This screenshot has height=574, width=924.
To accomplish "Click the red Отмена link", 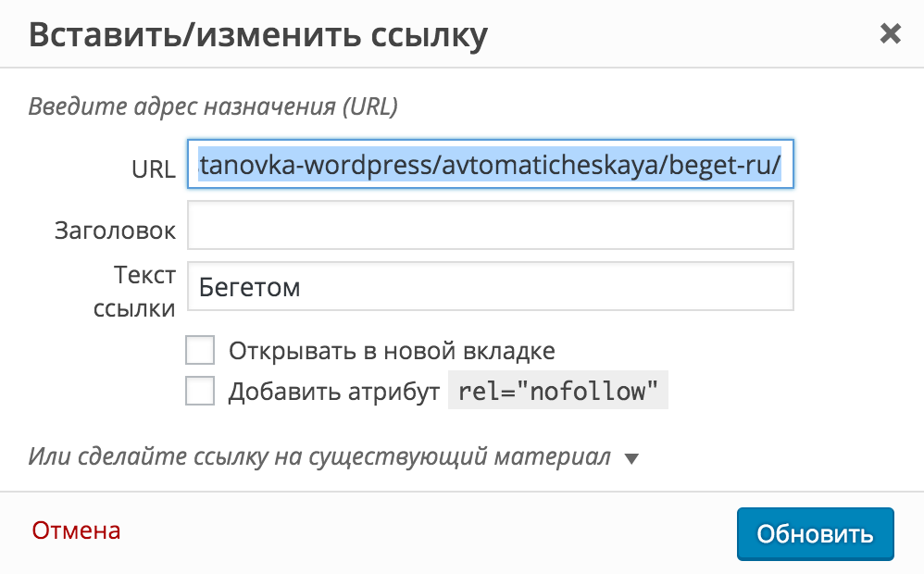I will click(76, 530).
